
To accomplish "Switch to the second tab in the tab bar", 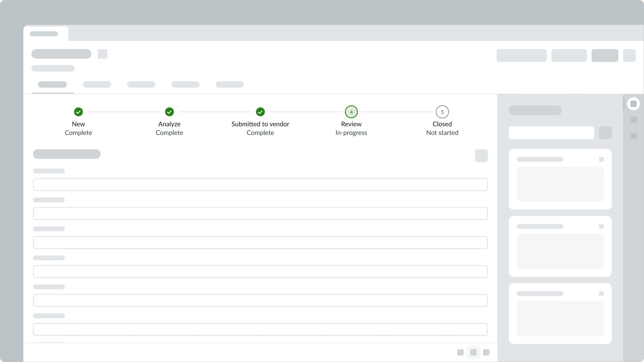I will (x=97, y=85).
